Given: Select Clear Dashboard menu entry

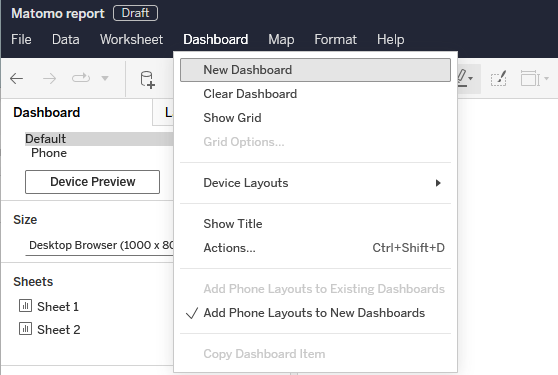Looking at the screenshot, I should click(x=315, y=94).
